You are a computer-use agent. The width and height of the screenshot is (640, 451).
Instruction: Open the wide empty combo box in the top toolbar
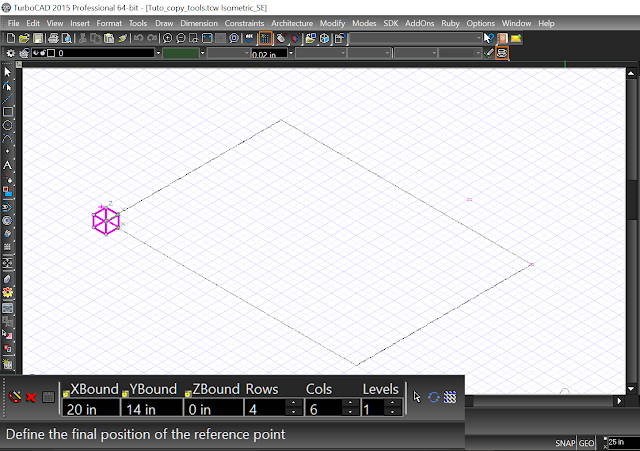click(x=416, y=38)
